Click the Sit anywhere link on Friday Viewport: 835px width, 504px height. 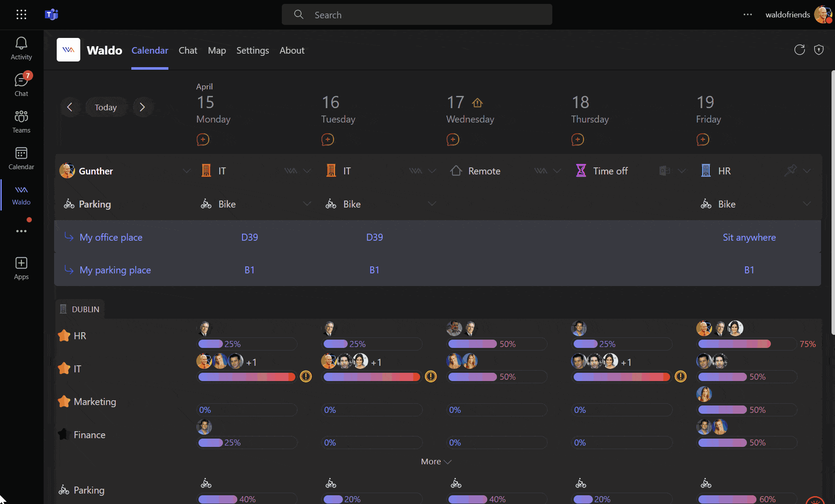749,237
